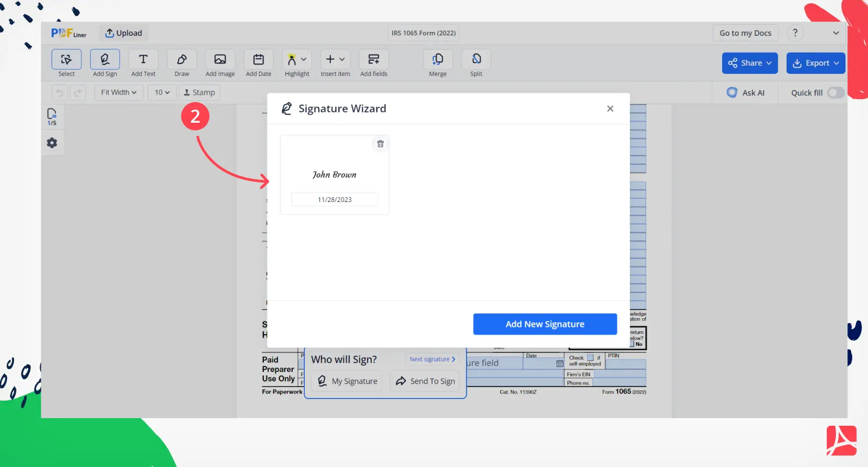Open the pages panel icon 1/5
This screenshot has width=868, height=467.
[52, 117]
